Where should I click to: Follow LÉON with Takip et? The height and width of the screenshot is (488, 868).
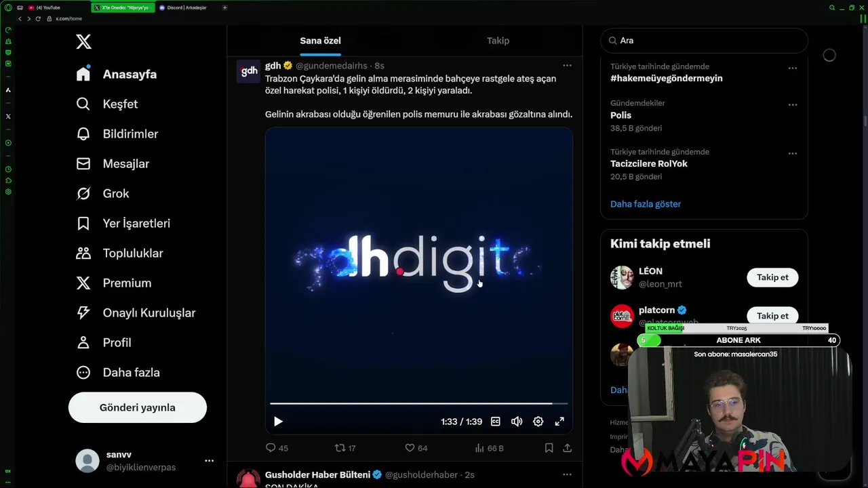772,277
